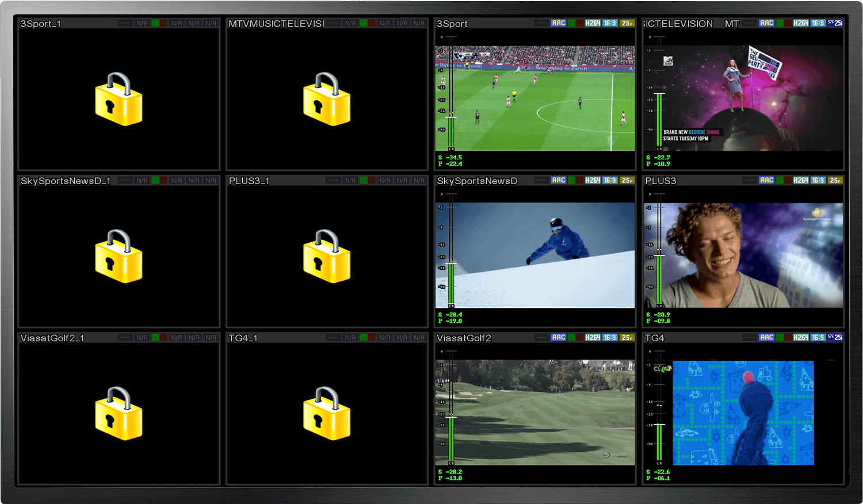Click the TG4 live channel title
This screenshot has height=504, width=863.
pos(655,338)
